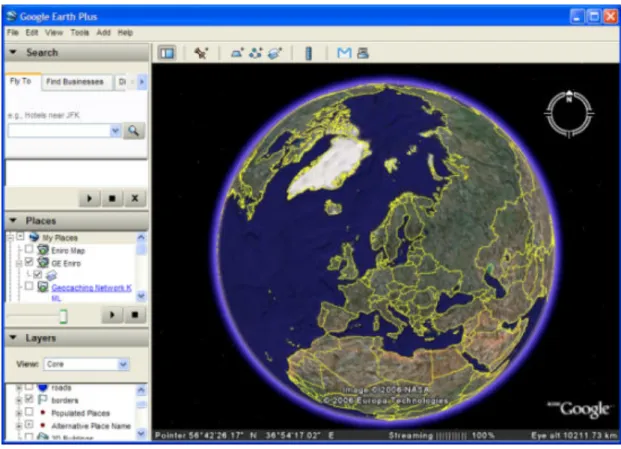621x449 pixels.
Task: Disable the borders layer checkbox
Action: point(29,399)
